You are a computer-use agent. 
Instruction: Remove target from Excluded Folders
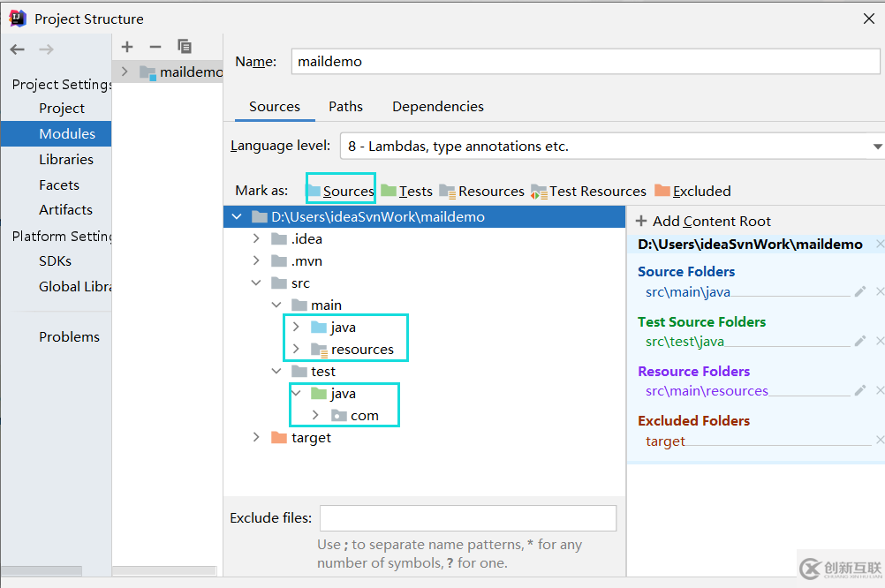(880, 441)
